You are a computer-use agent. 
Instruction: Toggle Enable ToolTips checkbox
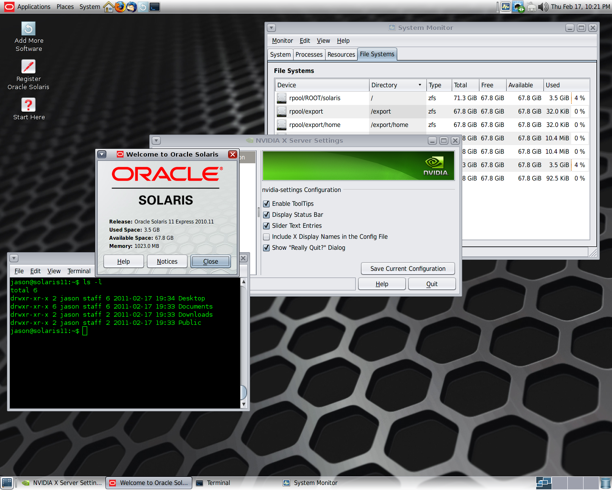267,203
